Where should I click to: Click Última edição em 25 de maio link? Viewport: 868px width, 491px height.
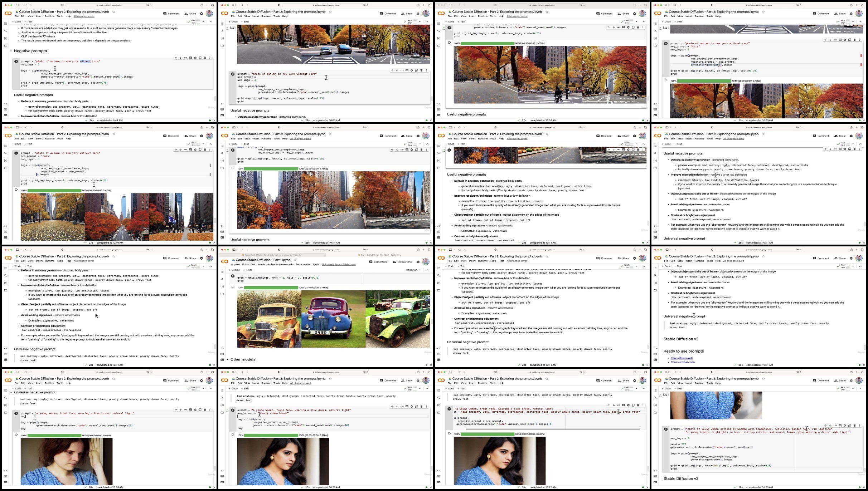[339, 265]
